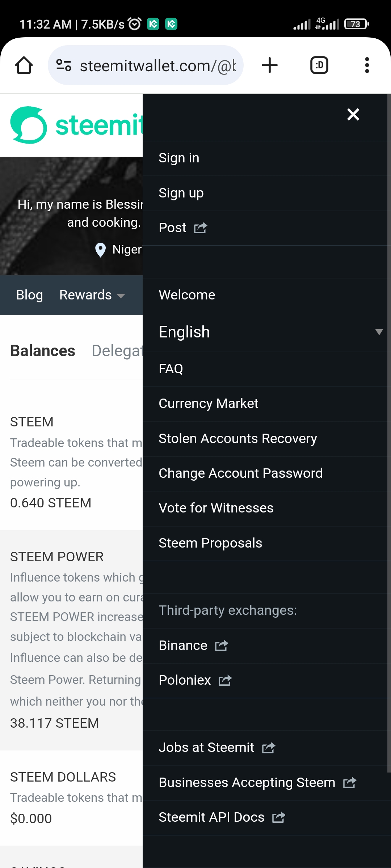The width and height of the screenshot is (391, 868).
Task: Open site settings icon in address bar
Action: tap(64, 65)
